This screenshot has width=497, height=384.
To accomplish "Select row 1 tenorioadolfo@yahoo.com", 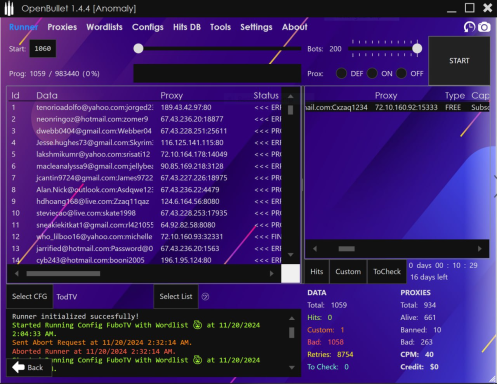I will 144,107.
